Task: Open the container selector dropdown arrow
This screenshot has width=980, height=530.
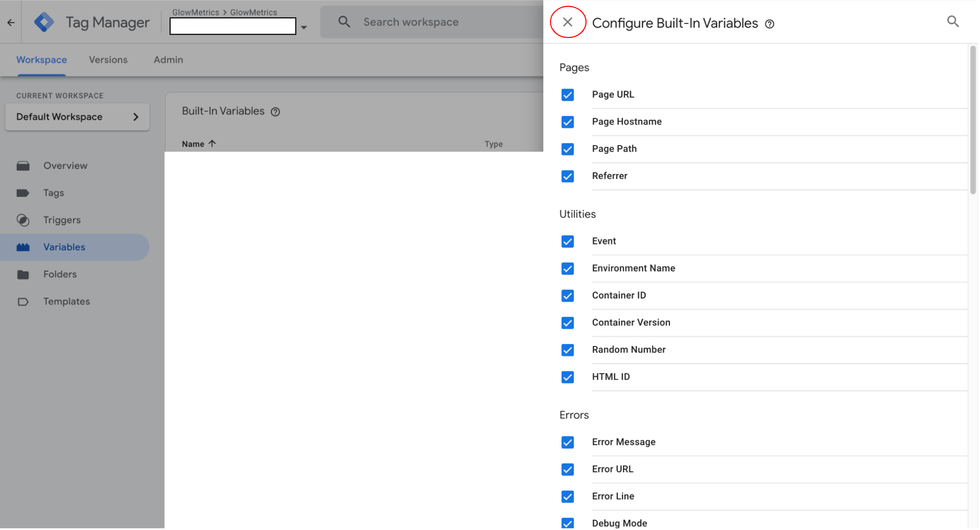Action: tap(304, 27)
